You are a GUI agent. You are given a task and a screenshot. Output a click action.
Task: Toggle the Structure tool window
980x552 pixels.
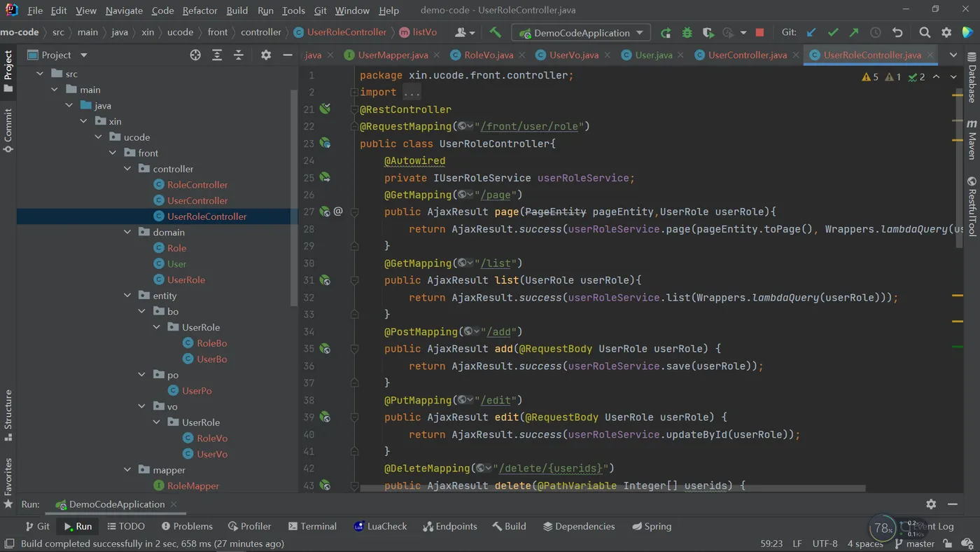pyautogui.click(x=8, y=415)
